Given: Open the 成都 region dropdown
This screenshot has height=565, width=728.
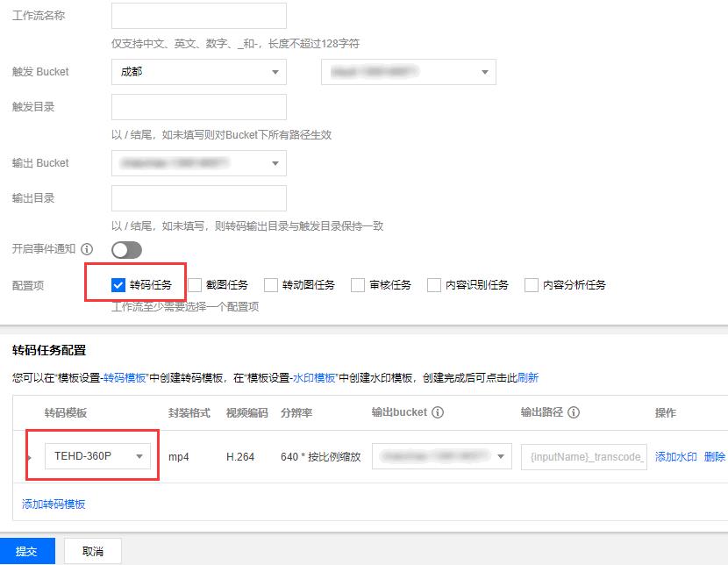Looking at the screenshot, I should tap(199, 72).
